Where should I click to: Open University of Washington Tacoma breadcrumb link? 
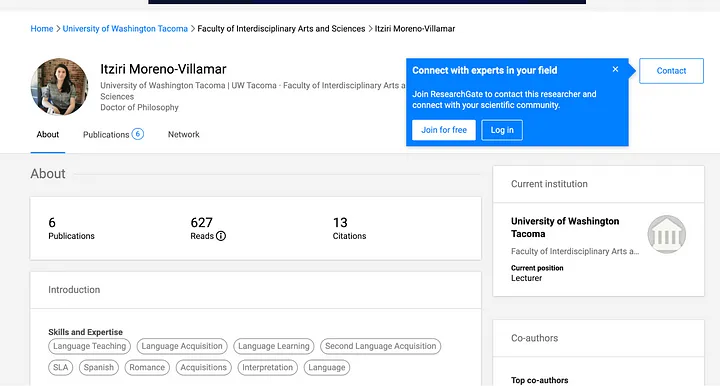tap(125, 28)
